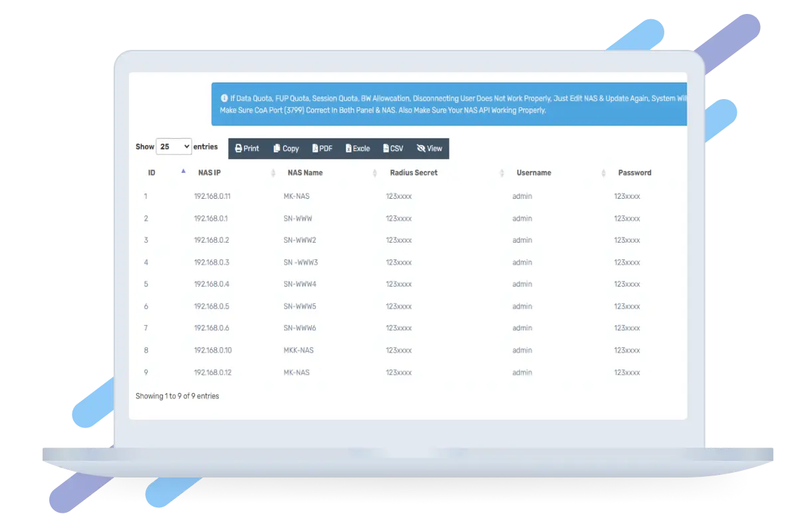
Task: Click the Excle export file icon
Action: coord(348,148)
